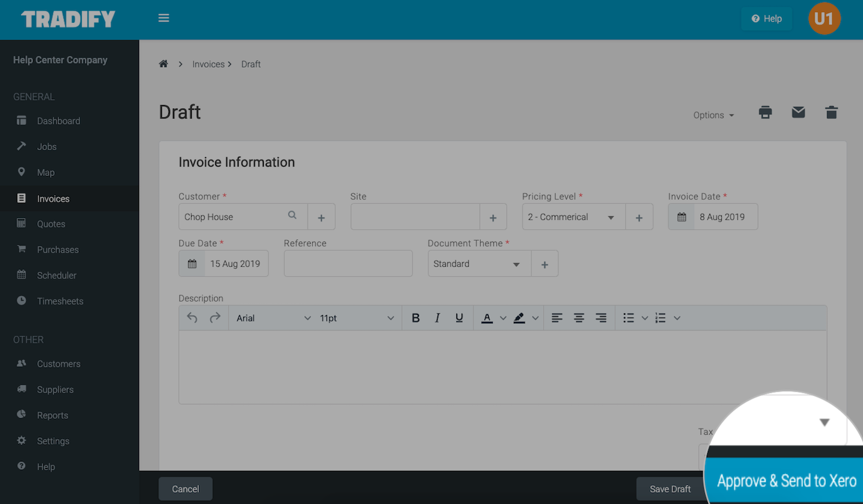
Task: Open Invoice Date calendar icon
Action: coord(682,217)
